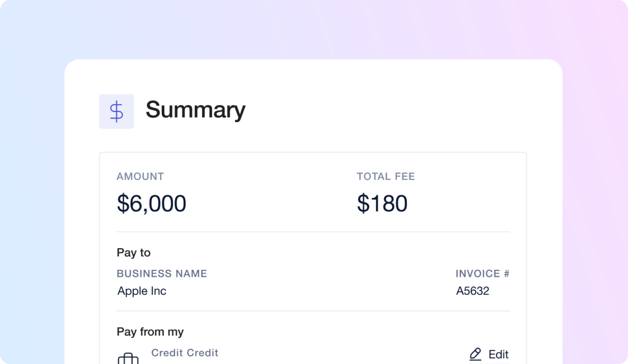The image size is (628, 364).
Task: Click the divider line below Apple Inc
Action: point(313,311)
